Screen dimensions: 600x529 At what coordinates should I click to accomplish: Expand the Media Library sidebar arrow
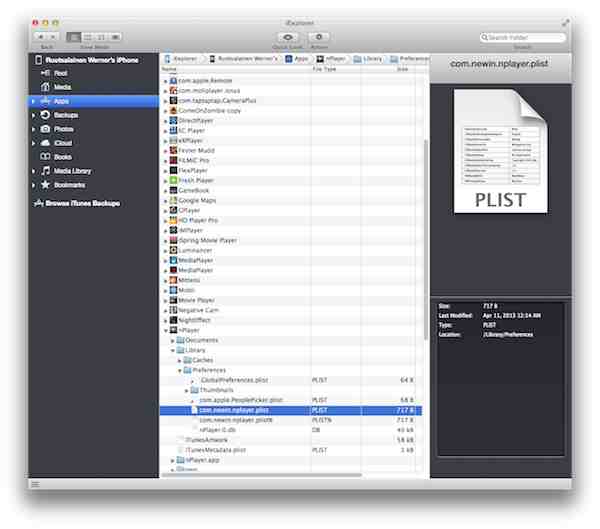(x=34, y=171)
